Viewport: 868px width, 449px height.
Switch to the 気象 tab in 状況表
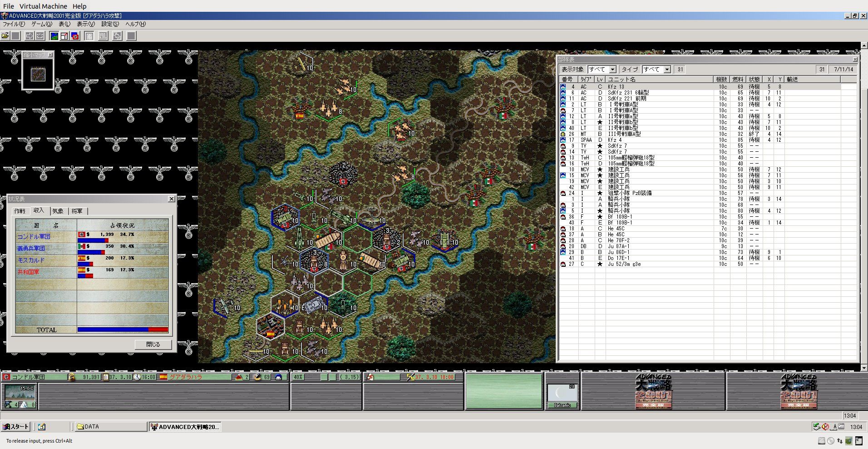[58, 211]
